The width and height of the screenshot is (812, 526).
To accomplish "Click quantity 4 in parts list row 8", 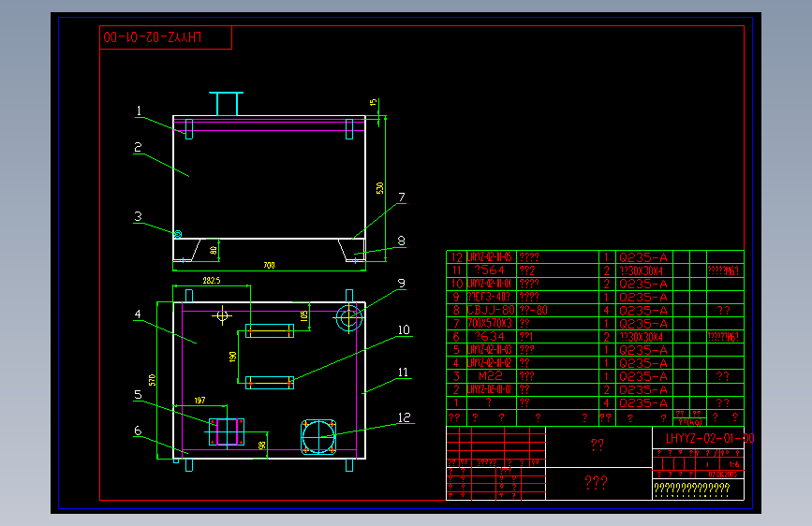I will [x=606, y=310].
